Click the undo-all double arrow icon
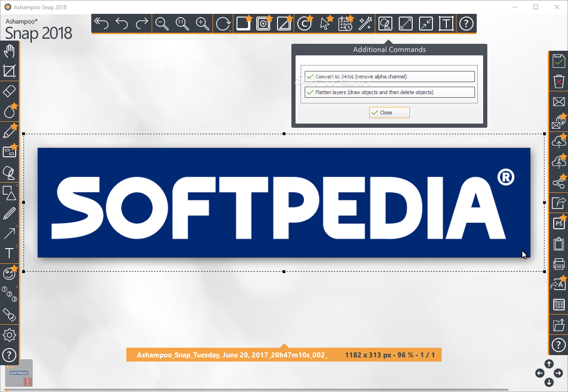This screenshot has height=392, width=568. [101, 24]
